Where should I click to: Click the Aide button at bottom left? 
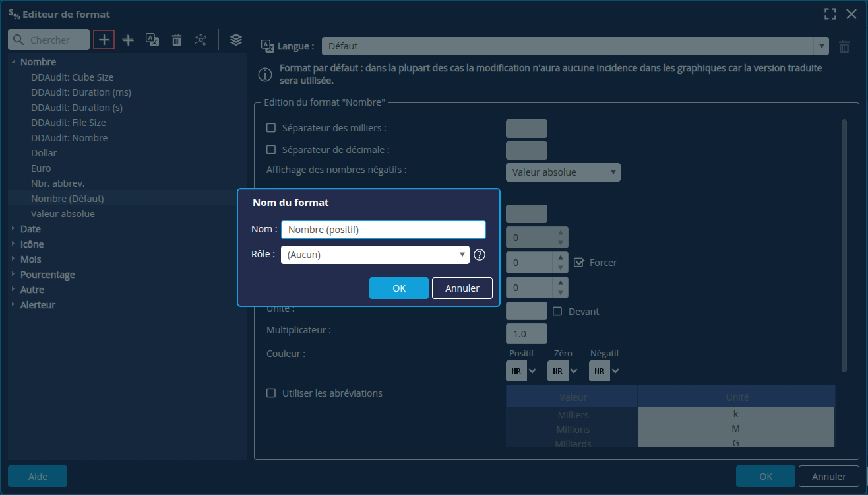[x=38, y=476]
